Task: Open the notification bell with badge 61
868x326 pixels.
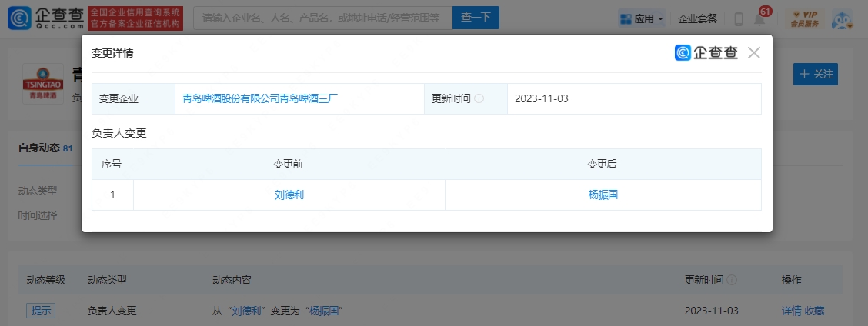Action: [759, 19]
